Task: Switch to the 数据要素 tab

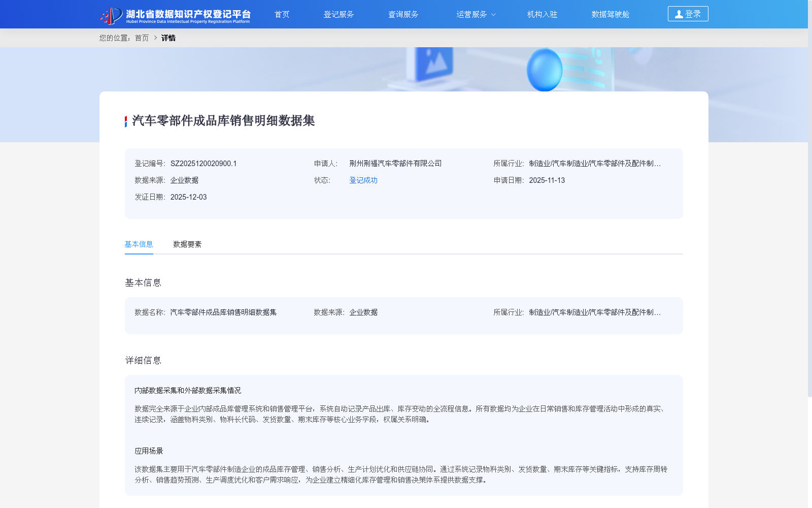Action: coord(187,244)
